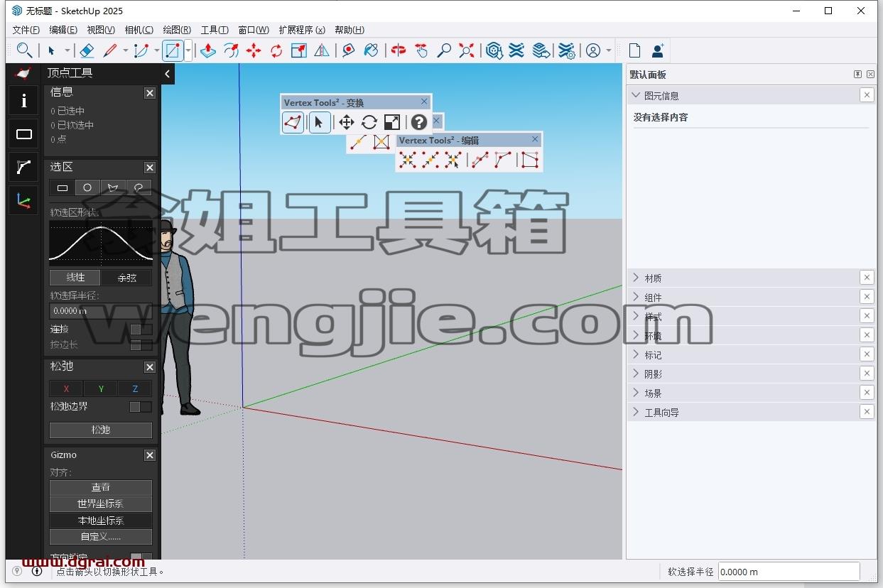Select the Zoom Extents tool
883x588 pixels.
[467, 50]
